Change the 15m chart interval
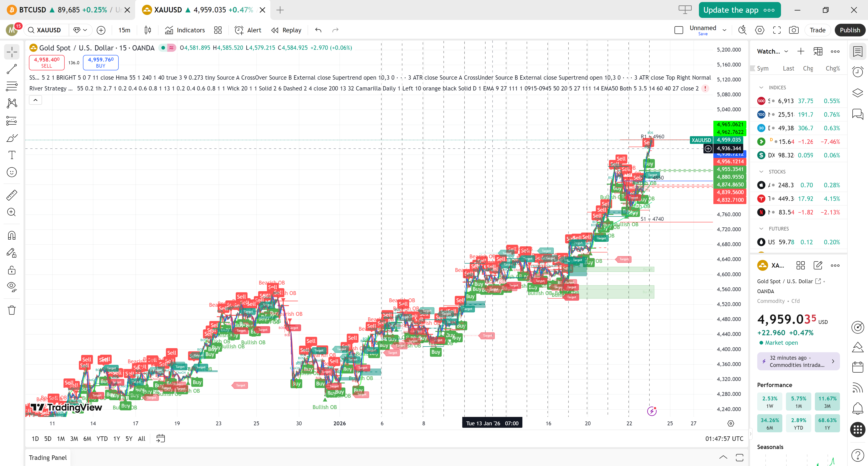 pos(124,30)
